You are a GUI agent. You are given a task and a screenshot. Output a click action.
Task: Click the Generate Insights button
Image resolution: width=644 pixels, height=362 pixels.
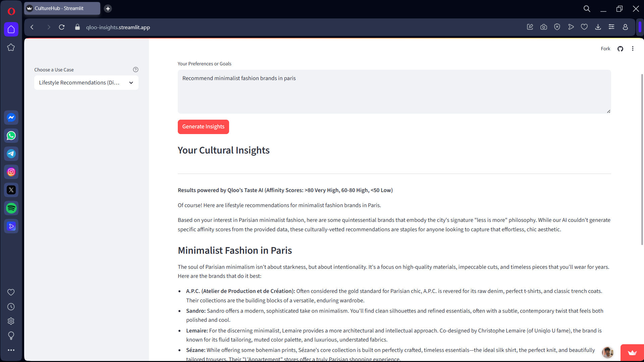(203, 127)
